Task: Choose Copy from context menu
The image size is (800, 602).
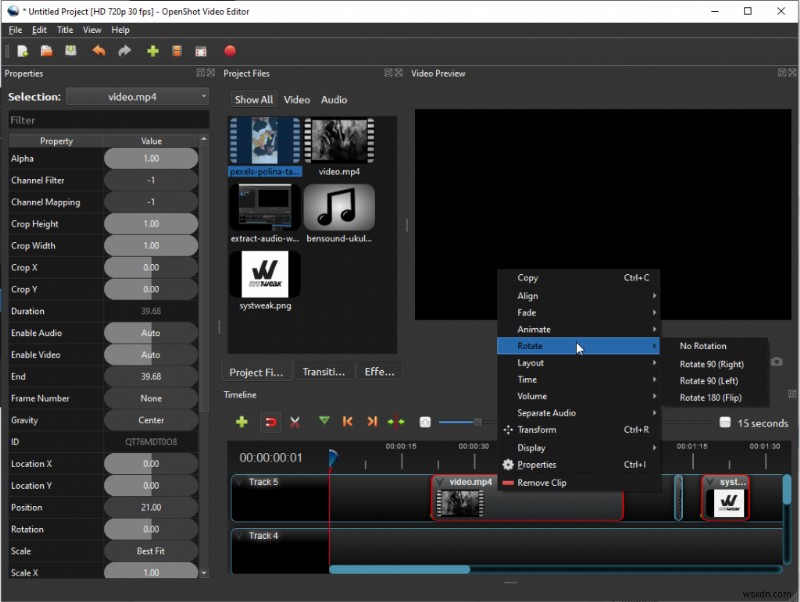Action: 579,278
